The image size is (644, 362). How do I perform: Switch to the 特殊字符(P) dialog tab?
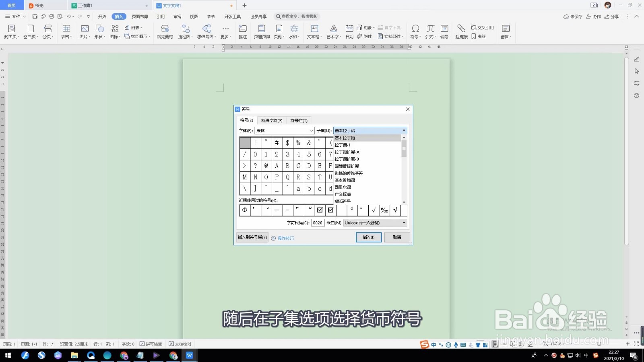point(272,121)
